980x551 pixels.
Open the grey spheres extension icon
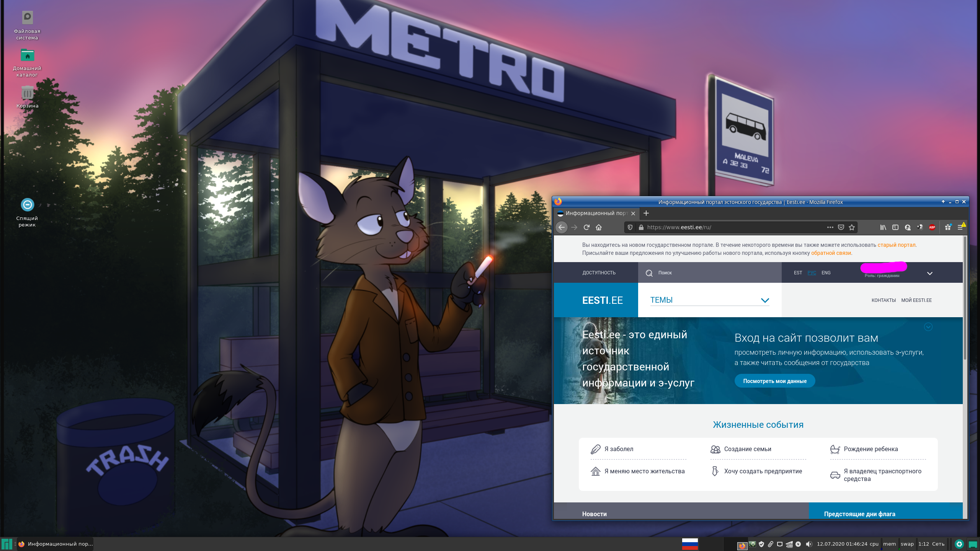(x=920, y=227)
